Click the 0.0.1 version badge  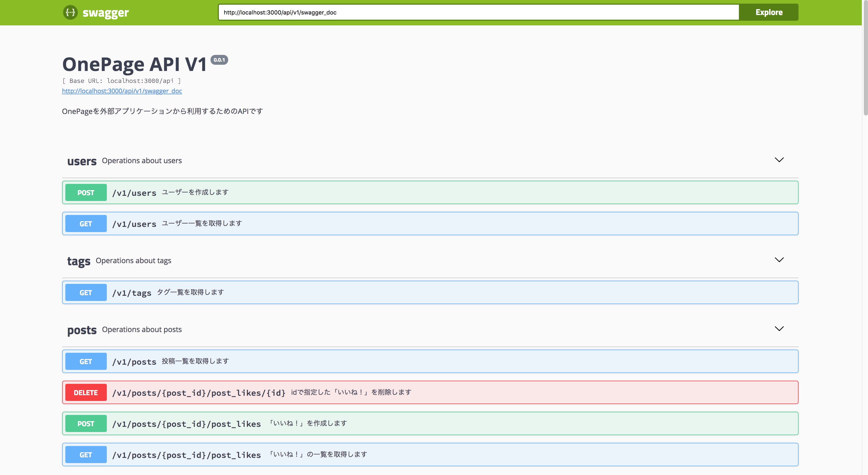tap(219, 60)
